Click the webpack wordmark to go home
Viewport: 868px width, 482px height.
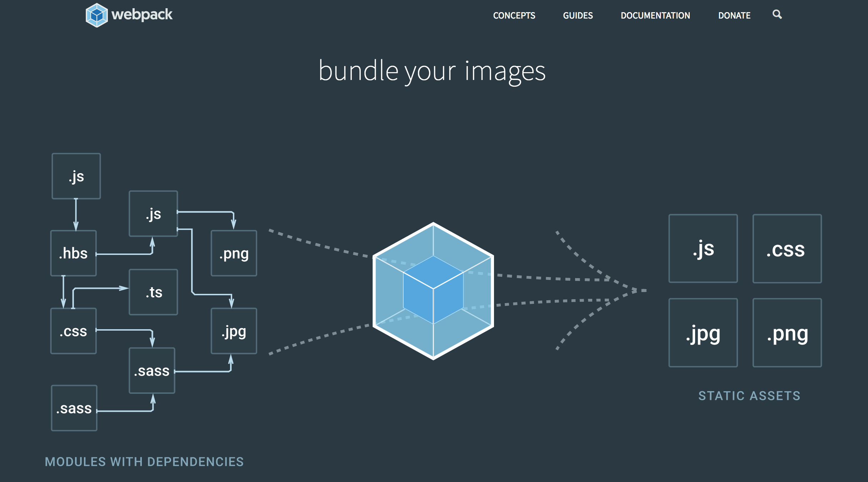pos(142,15)
